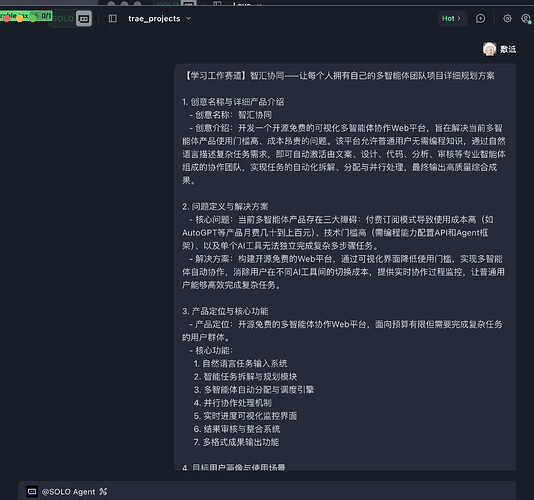Viewport: 534px width, 500px height.
Task: Click the icon after @SOLO Agent
Action: [x=103, y=491]
